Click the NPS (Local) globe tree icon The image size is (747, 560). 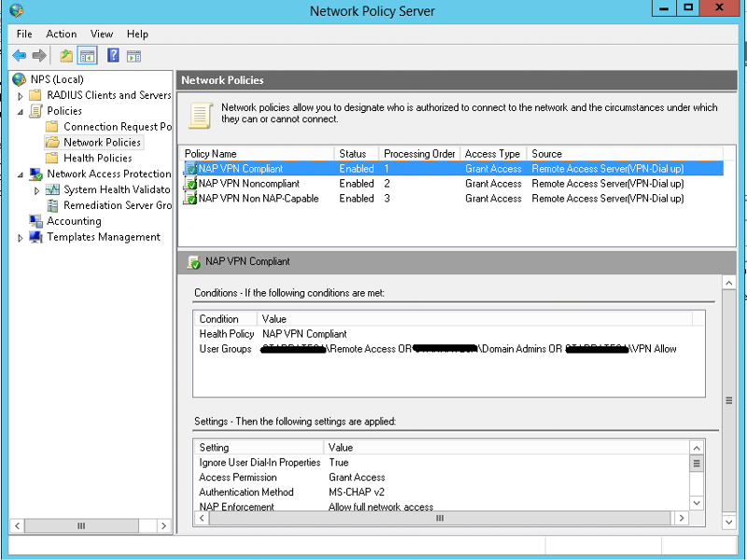coord(19,79)
